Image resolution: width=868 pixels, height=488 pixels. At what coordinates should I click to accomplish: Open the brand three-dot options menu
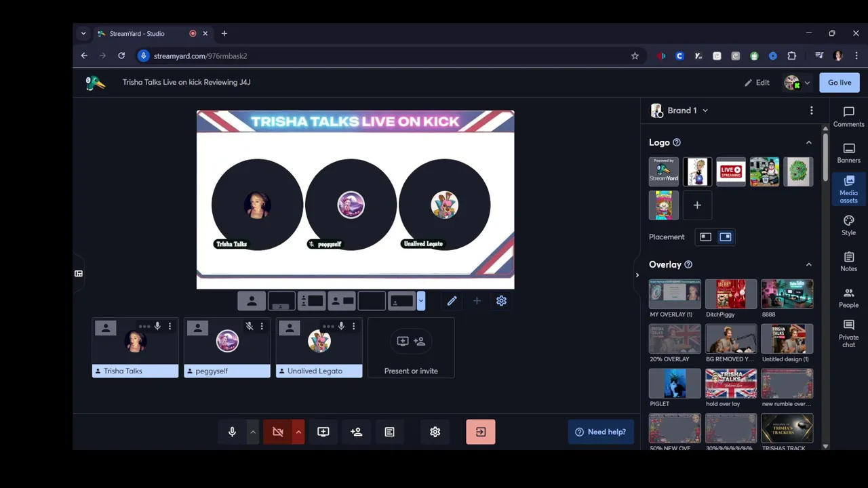pos(811,110)
